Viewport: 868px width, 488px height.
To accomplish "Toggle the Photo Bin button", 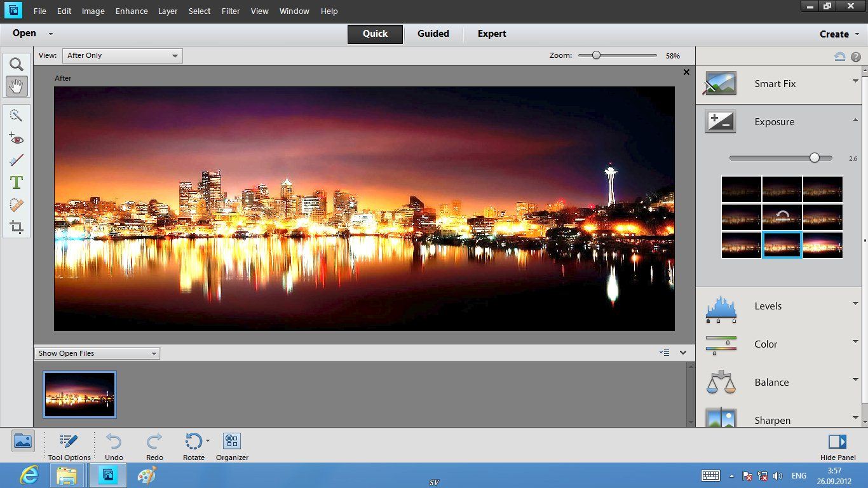I will (x=23, y=441).
